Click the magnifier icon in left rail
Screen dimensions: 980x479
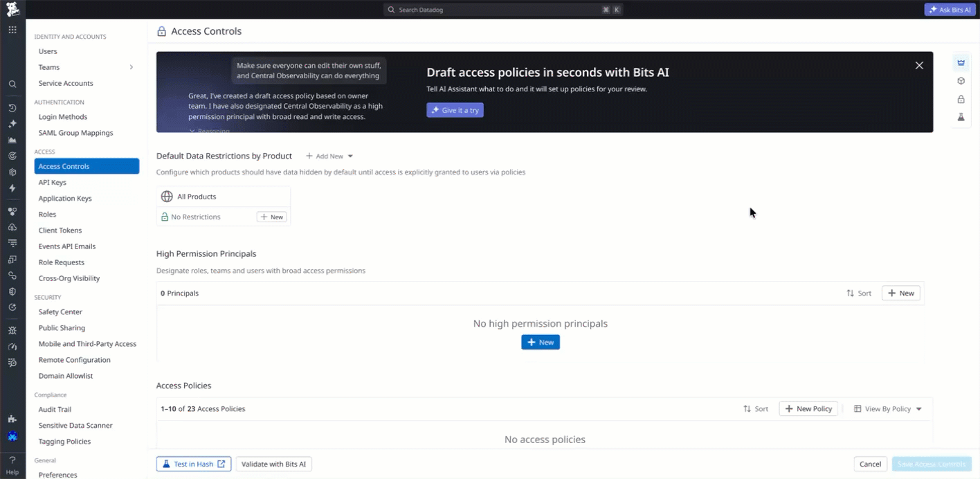click(x=12, y=84)
